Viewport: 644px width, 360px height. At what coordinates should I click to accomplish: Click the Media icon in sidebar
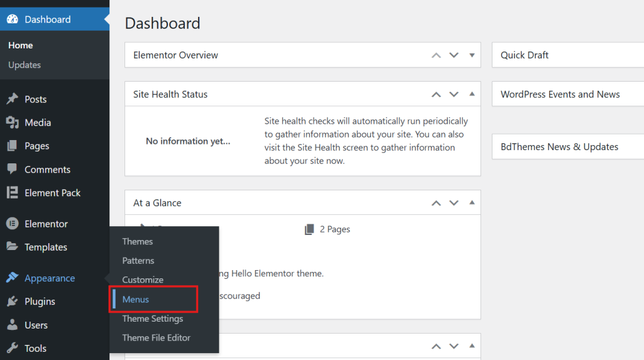[12, 123]
